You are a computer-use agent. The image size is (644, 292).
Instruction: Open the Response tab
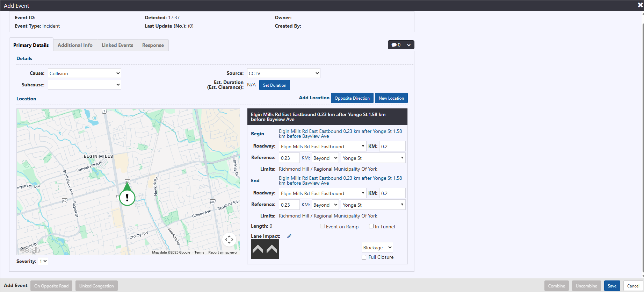pyautogui.click(x=153, y=45)
